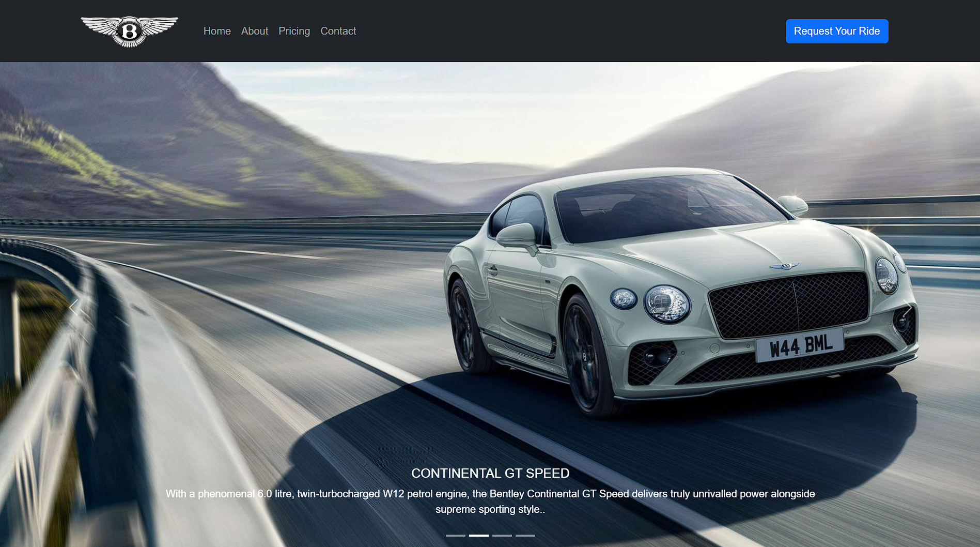Click the Bentley badge on the car hood
Screen dimensions: 980x547
(x=784, y=266)
